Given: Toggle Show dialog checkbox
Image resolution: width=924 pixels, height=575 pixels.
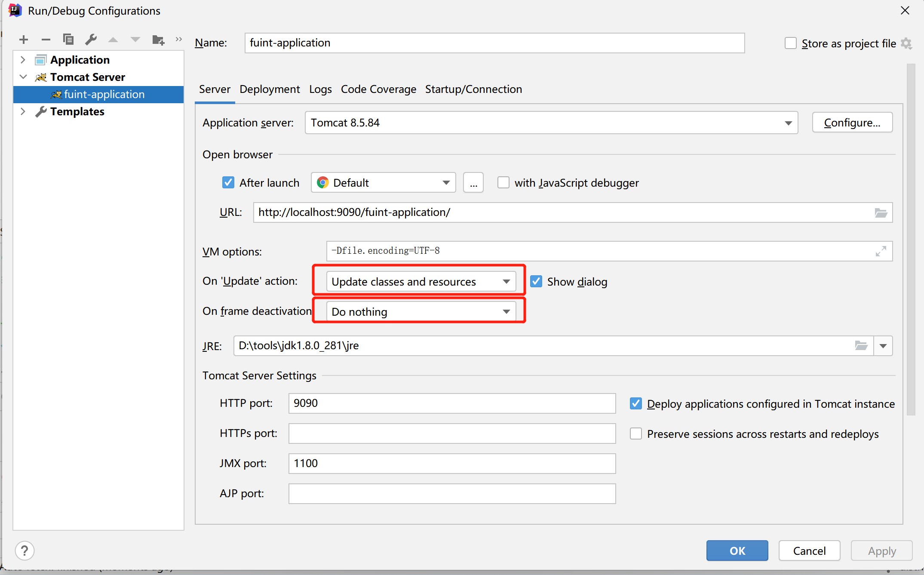Looking at the screenshot, I should pyautogui.click(x=536, y=281).
